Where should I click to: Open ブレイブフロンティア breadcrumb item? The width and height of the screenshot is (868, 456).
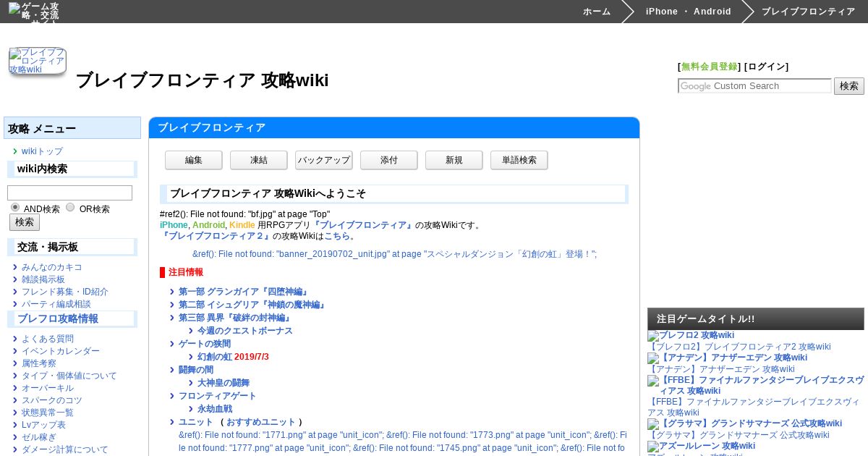click(808, 12)
